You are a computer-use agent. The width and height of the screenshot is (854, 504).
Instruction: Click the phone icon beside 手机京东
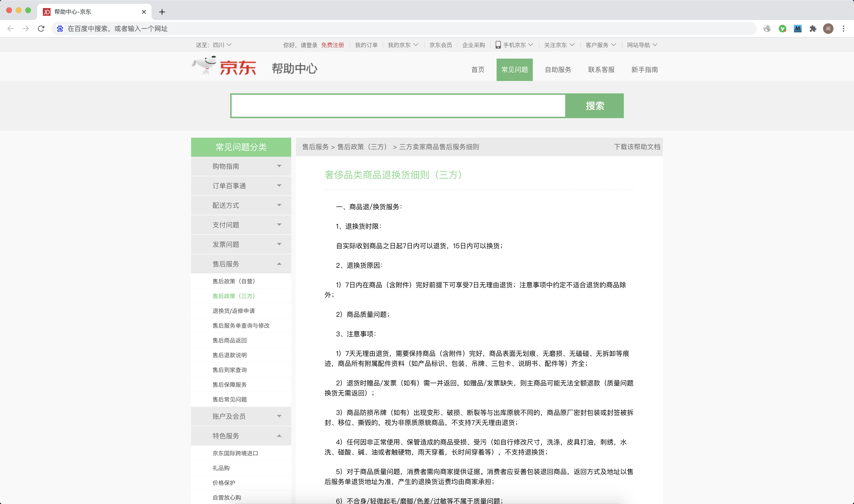coord(498,45)
